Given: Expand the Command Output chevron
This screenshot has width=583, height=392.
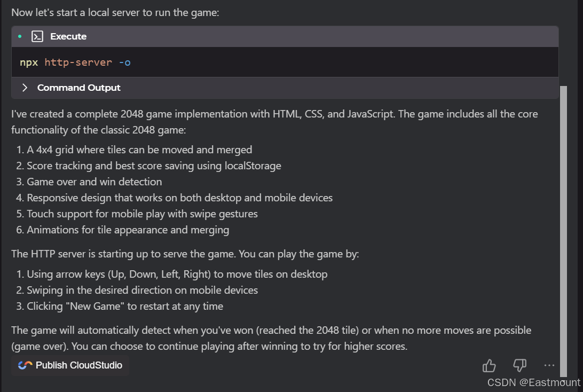Looking at the screenshot, I should click(x=25, y=88).
